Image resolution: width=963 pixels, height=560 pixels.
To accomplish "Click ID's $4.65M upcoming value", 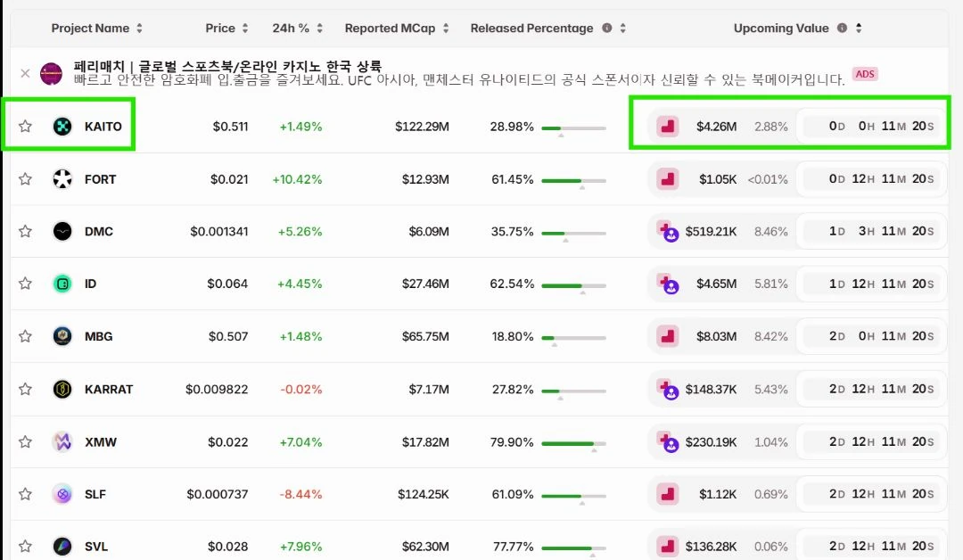I will tap(716, 284).
